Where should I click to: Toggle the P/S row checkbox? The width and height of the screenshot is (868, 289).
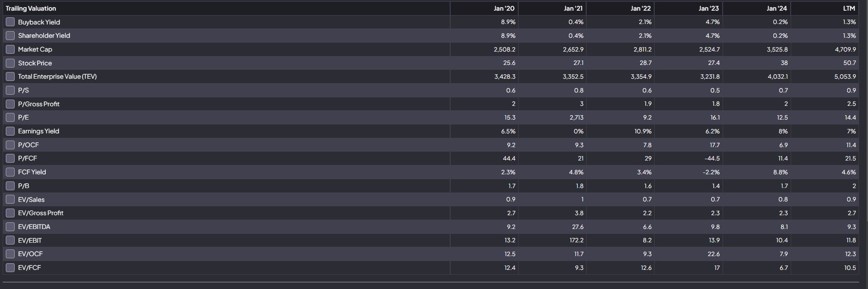click(x=10, y=90)
